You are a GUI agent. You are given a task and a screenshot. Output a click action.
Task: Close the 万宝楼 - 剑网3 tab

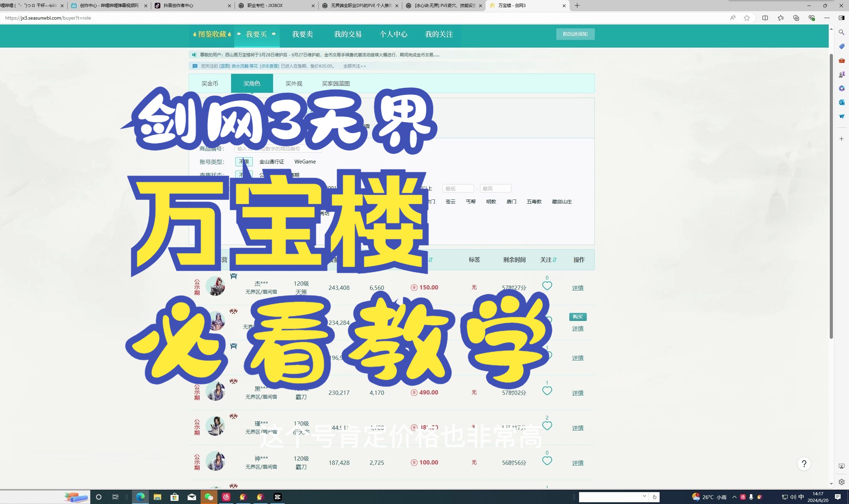point(564,6)
